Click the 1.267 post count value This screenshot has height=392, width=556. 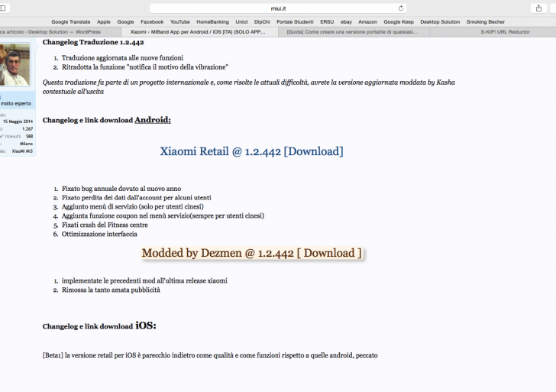[x=27, y=129]
